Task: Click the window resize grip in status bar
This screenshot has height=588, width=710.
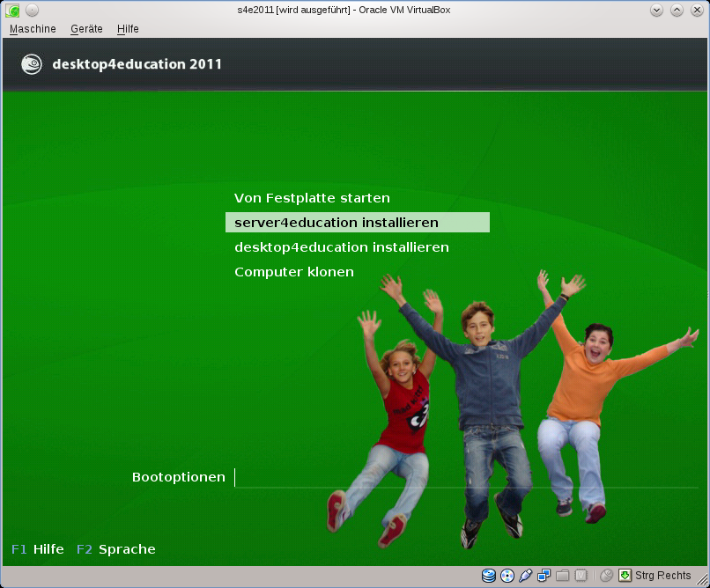Action: point(702,579)
